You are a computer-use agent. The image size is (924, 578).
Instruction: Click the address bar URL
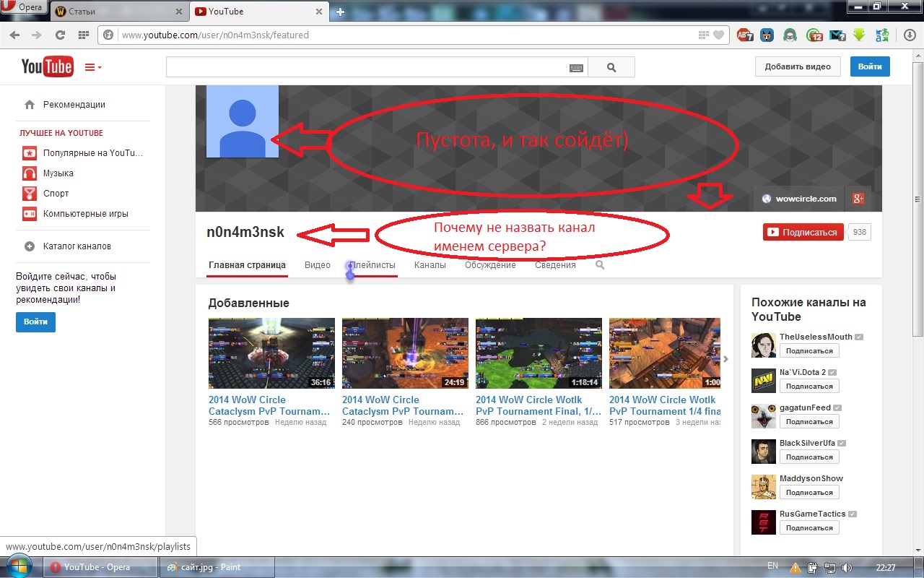click(215, 35)
